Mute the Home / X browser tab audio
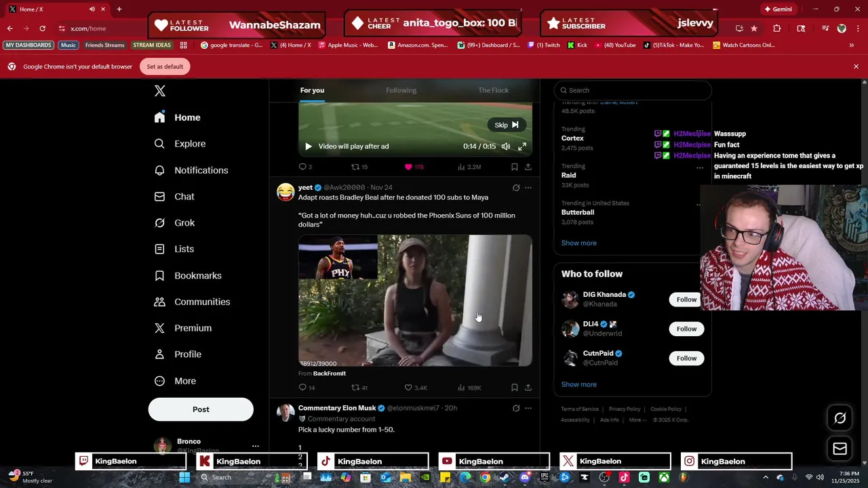The image size is (868, 488). click(x=92, y=9)
